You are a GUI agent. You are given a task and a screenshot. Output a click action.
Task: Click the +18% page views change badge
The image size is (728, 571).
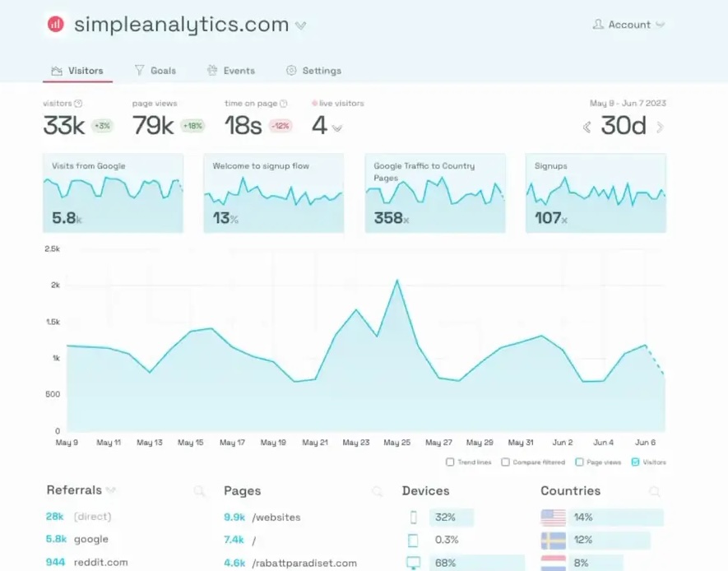[192, 126]
